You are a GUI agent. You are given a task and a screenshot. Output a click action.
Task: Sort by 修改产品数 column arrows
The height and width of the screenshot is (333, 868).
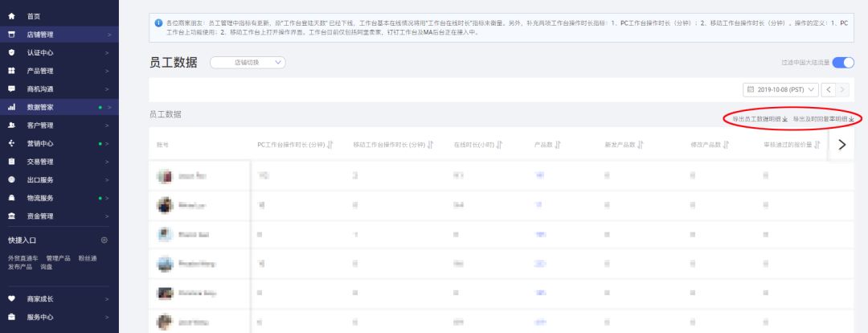point(726,145)
